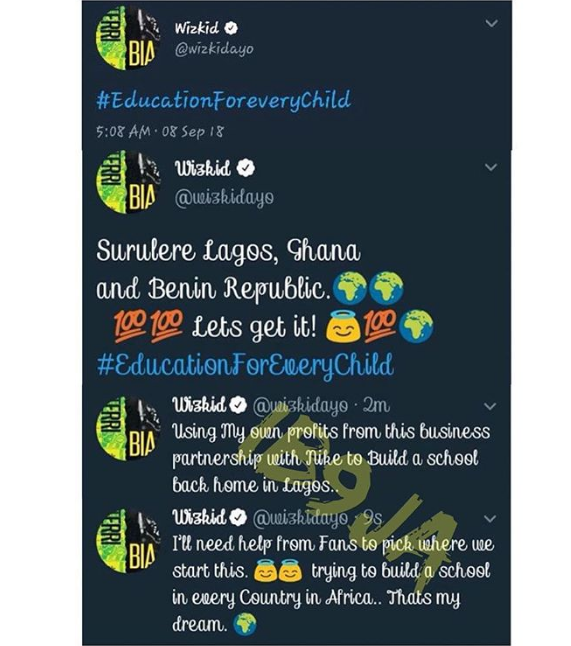Click first red 100 emoji before Lets get it
The image size is (571, 646).
coord(129,326)
